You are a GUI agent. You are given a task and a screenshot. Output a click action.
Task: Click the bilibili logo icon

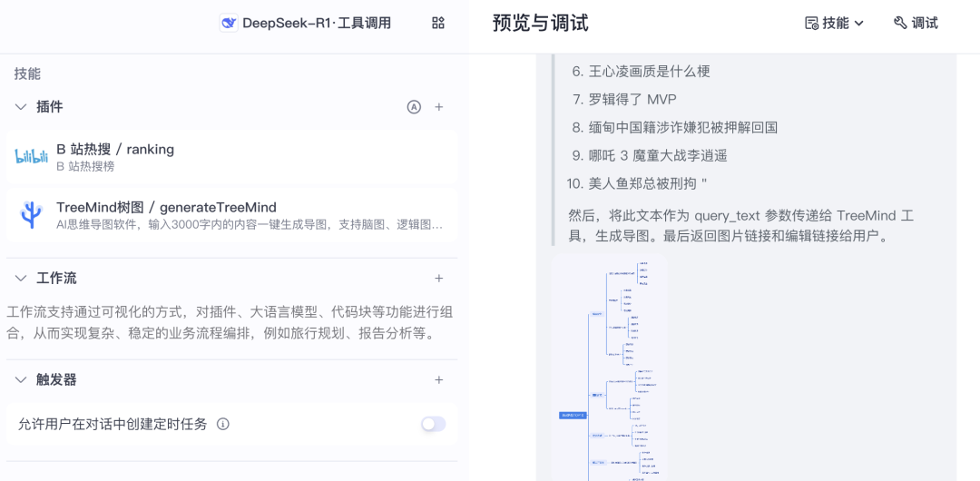click(x=31, y=156)
